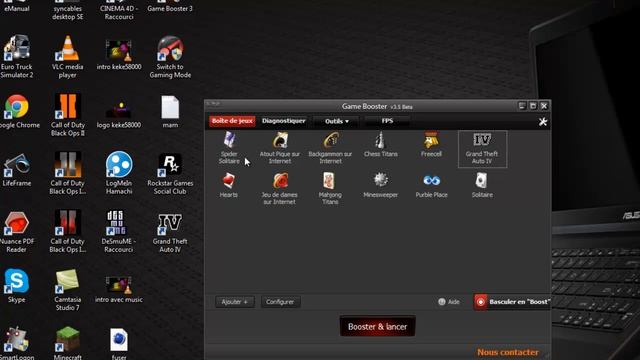
Task: Select VLC media player desktop shortcut
Action: (68, 57)
